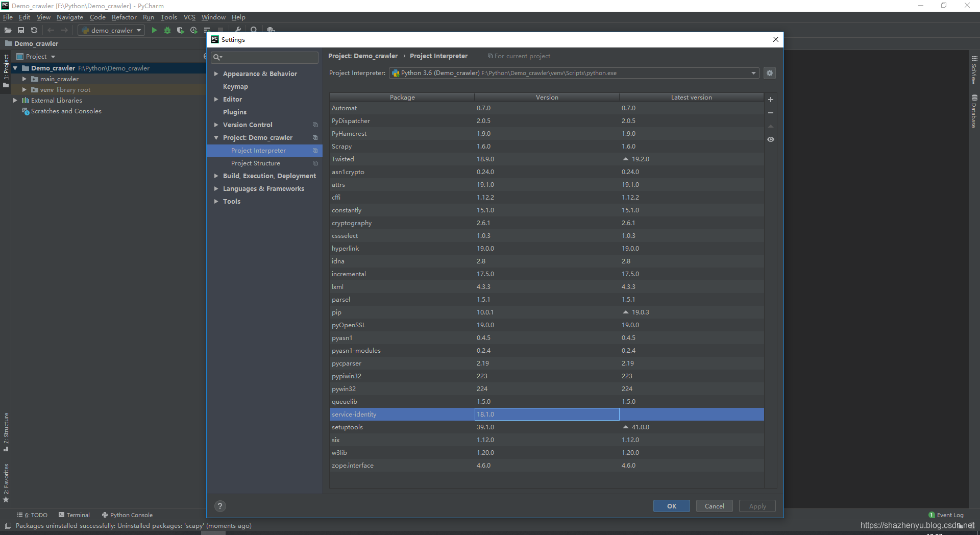Run with coverage shield icon

tap(180, 30)
